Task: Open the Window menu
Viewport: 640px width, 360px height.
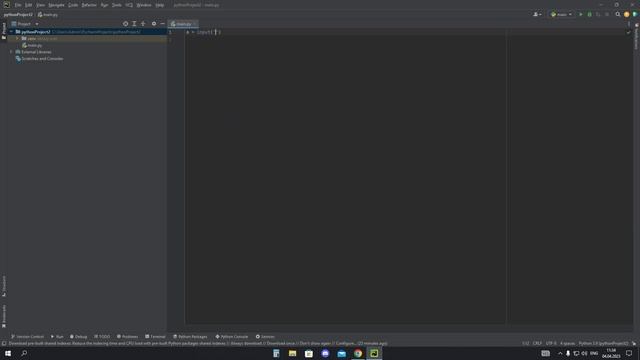Action: point(144,5)
